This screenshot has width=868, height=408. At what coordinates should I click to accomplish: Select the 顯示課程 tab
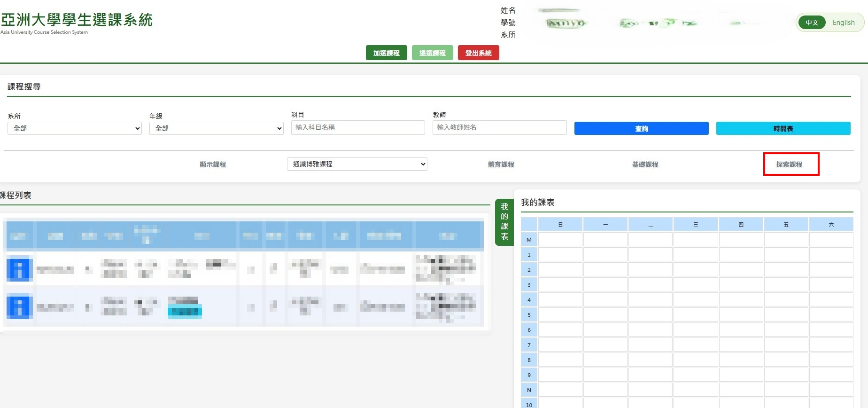[x=213, y=165]
